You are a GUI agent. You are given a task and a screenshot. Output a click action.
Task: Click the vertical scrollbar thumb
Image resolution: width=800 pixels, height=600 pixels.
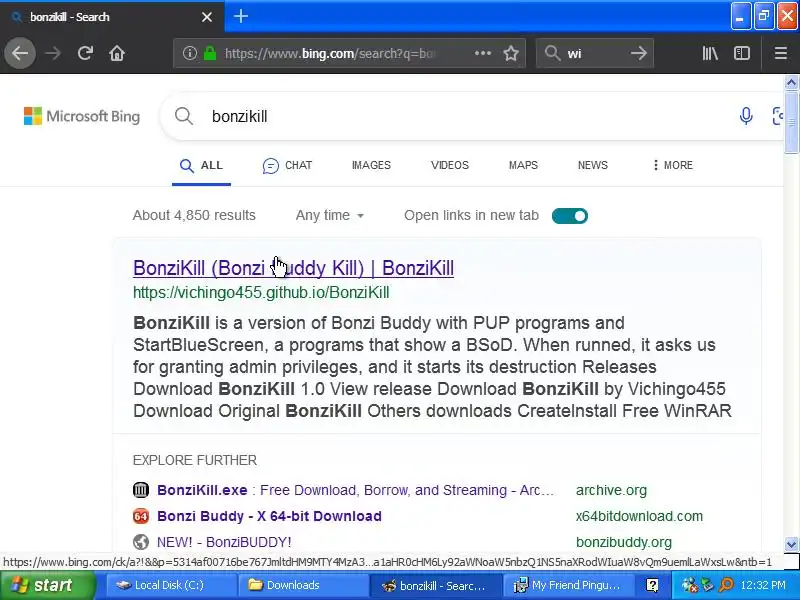click(791, 121)
